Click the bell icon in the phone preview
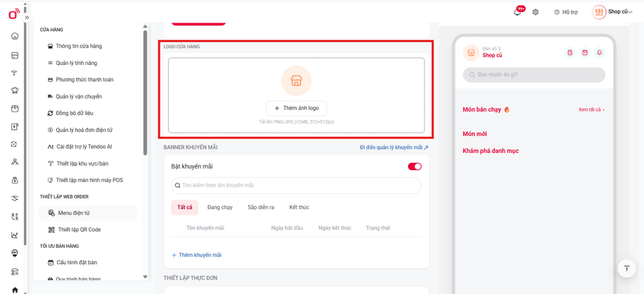644x294 pixels. click(599, 52)
